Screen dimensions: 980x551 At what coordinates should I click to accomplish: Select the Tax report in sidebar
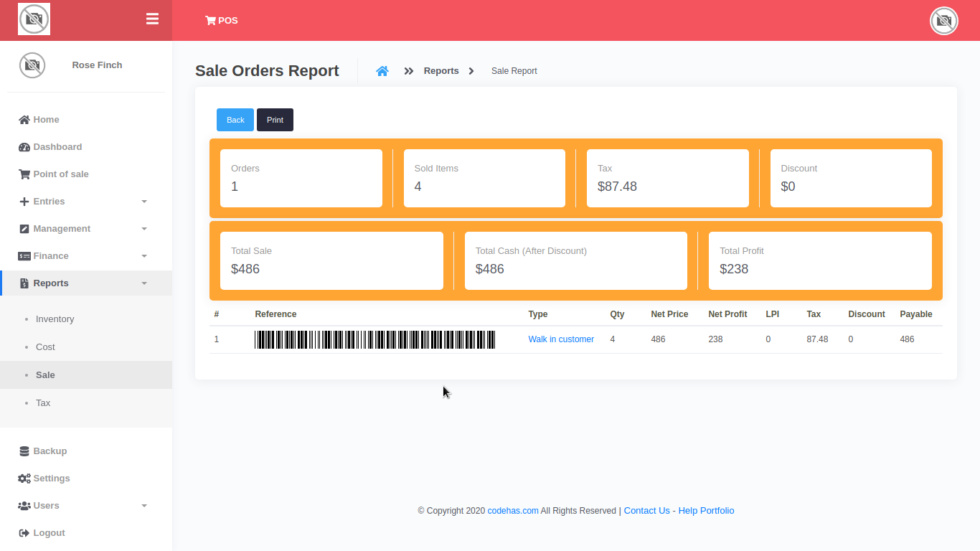click(43, 402)
